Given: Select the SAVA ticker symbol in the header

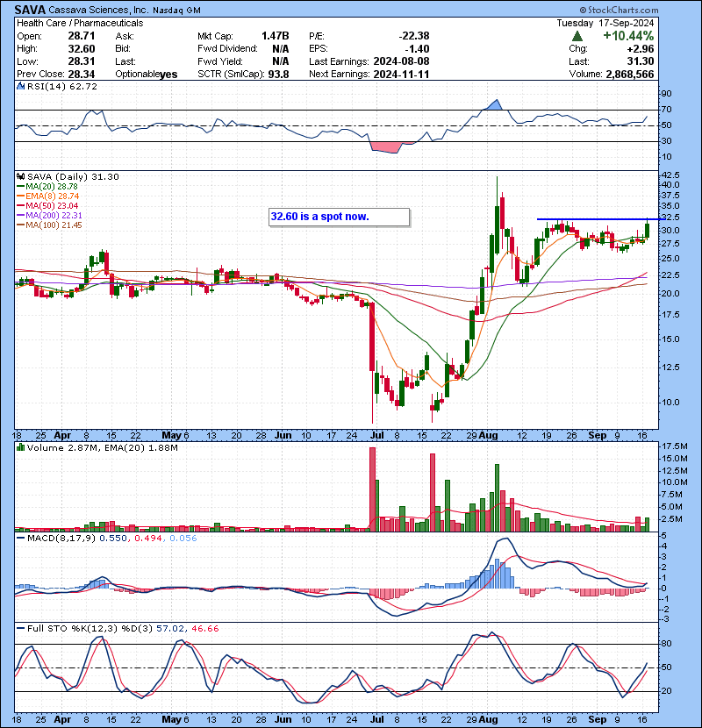Looking at the screenshot, I should coord(30,10).
